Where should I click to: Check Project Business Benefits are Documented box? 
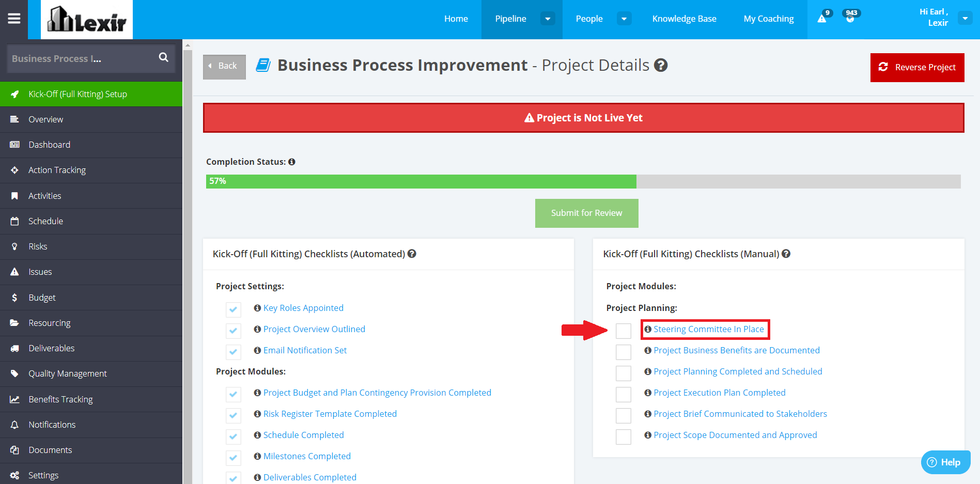point(624,352)
